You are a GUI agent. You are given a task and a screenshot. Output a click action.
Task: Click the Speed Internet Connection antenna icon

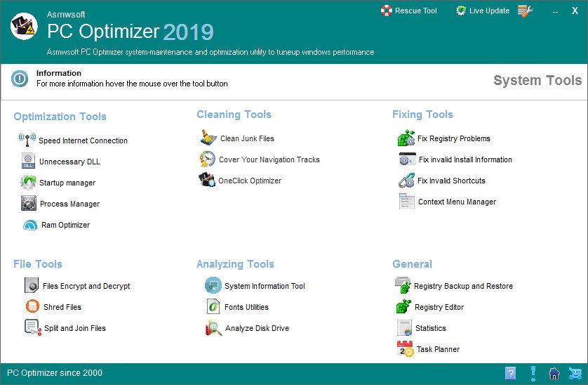coord(27,139)
